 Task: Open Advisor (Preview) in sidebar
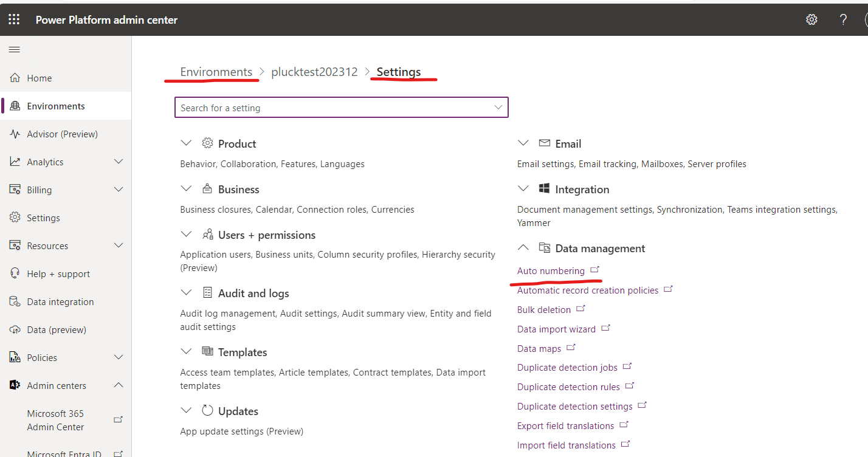coord(66,134)
